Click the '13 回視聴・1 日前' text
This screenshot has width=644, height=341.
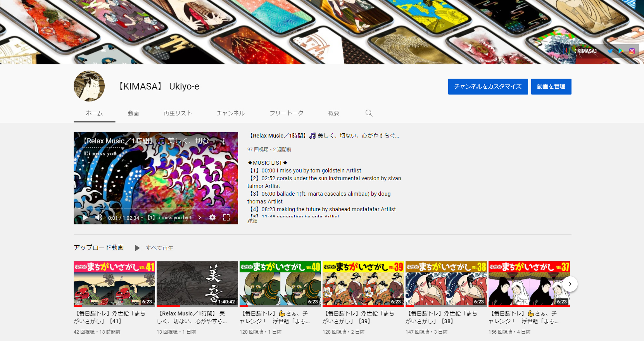click(176, 332)
